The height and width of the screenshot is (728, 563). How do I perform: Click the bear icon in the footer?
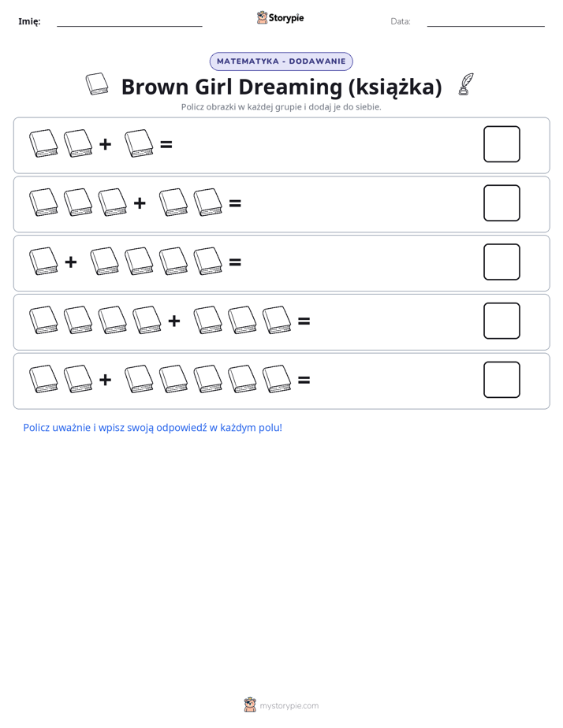(250, 705)
